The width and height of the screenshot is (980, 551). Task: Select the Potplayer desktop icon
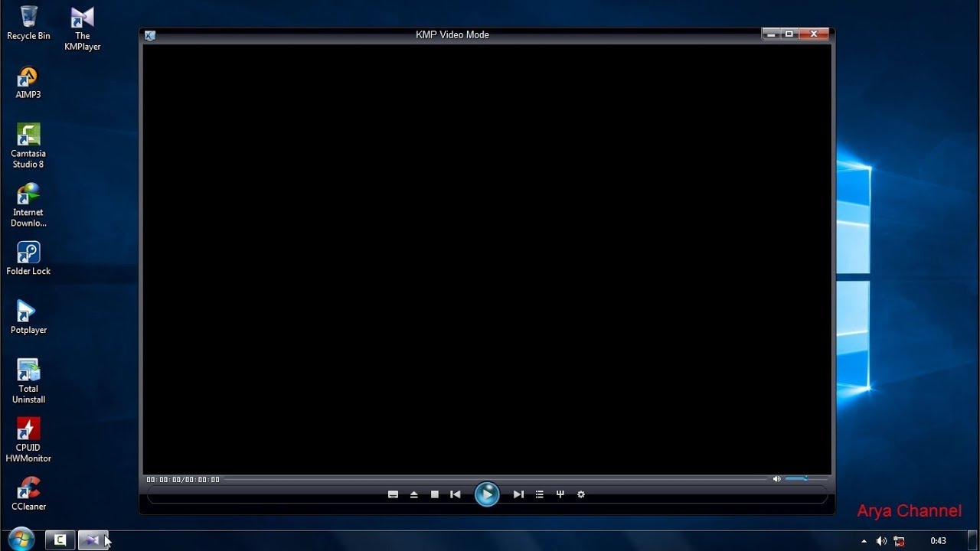point(28,317)
